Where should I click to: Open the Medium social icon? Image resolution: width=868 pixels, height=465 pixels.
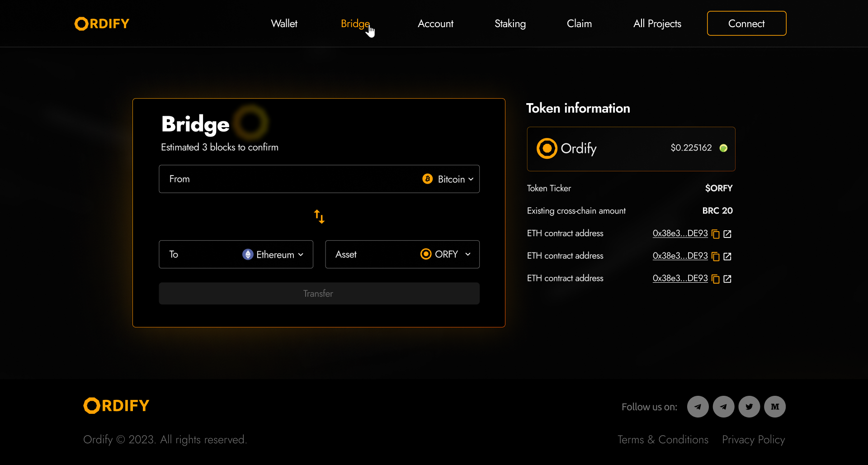click(774, 407)
